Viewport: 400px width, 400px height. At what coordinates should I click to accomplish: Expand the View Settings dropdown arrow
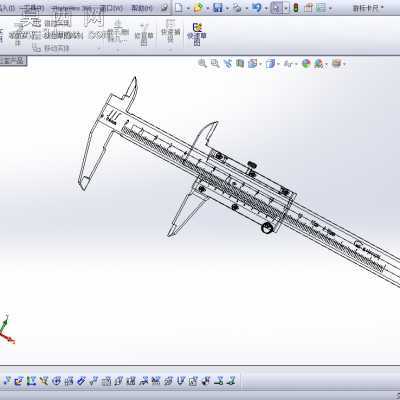pos(344,63)
